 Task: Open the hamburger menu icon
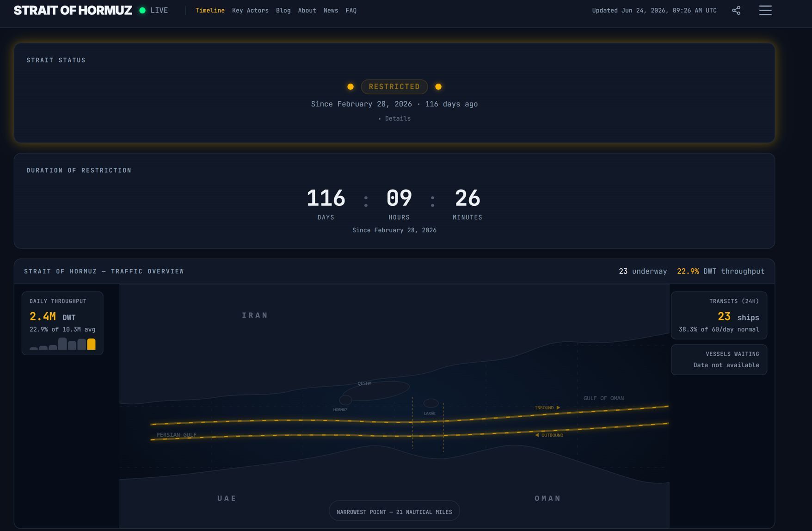(x=765, y=10)
